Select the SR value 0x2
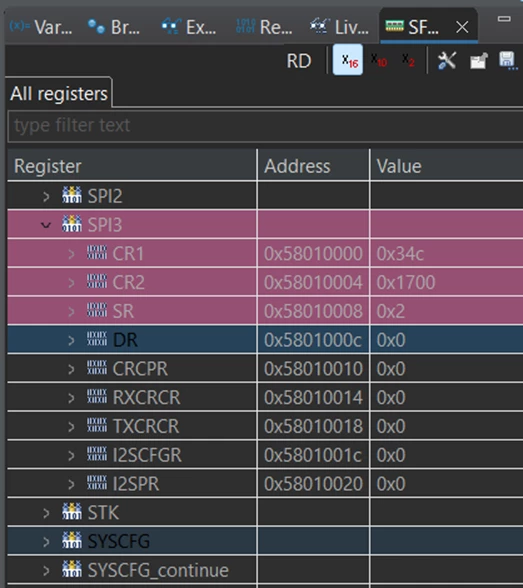This screenshot has height=588, width=523. pos(391,311)
